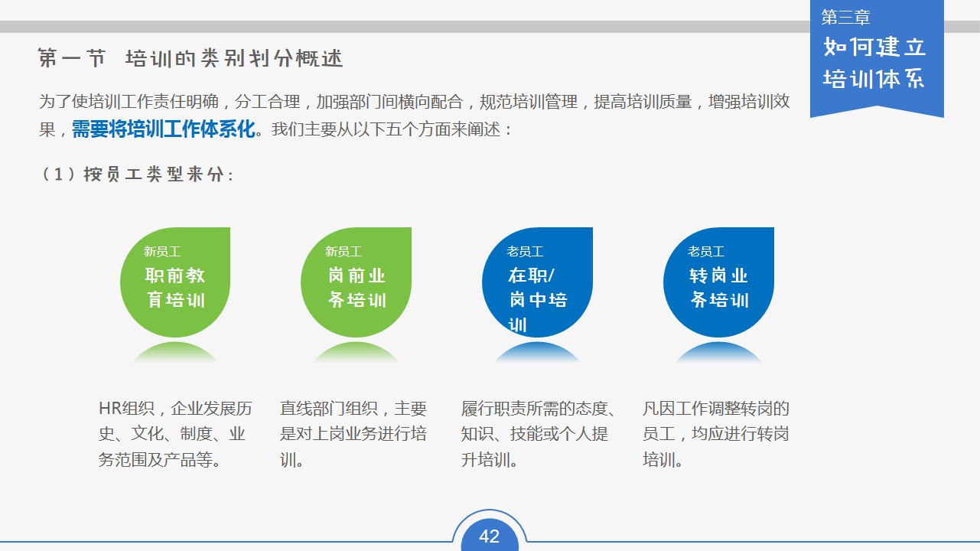Select the green 岗前业务培训 shape
Image resolution: width=980 pixels, height=551 pixels.
click(x=357, y=282)
